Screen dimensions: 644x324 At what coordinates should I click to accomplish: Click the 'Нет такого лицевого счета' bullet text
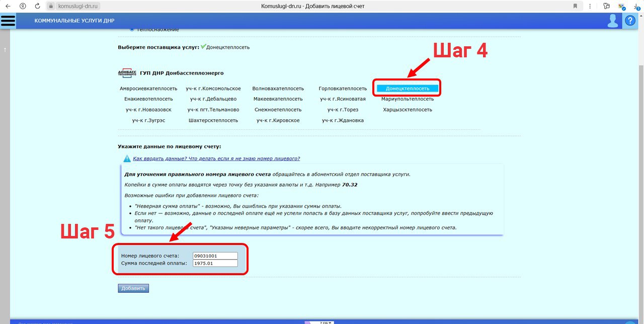[x=296, y=227]
